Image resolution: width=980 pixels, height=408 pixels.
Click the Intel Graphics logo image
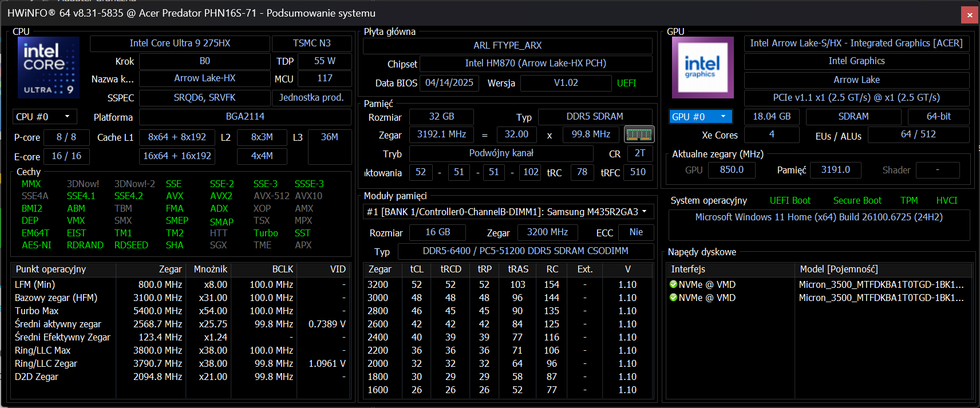click(x=702, y=67)
